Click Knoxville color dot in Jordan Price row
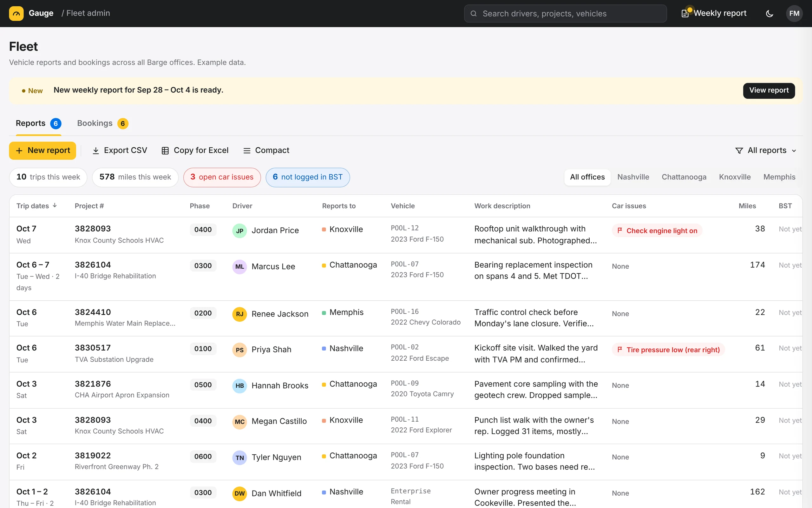Viewport: 812px width, 508px height. click(x=324, y=230)
